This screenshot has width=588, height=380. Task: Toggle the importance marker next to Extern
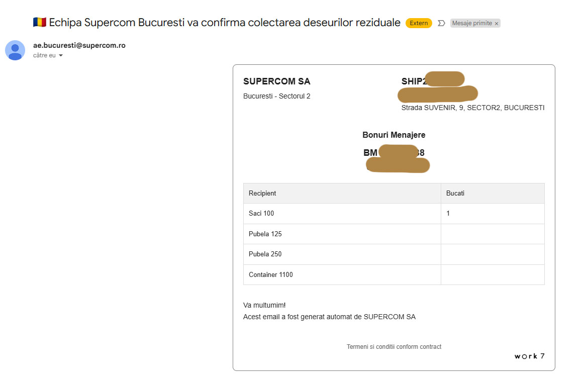coord(441,23)
